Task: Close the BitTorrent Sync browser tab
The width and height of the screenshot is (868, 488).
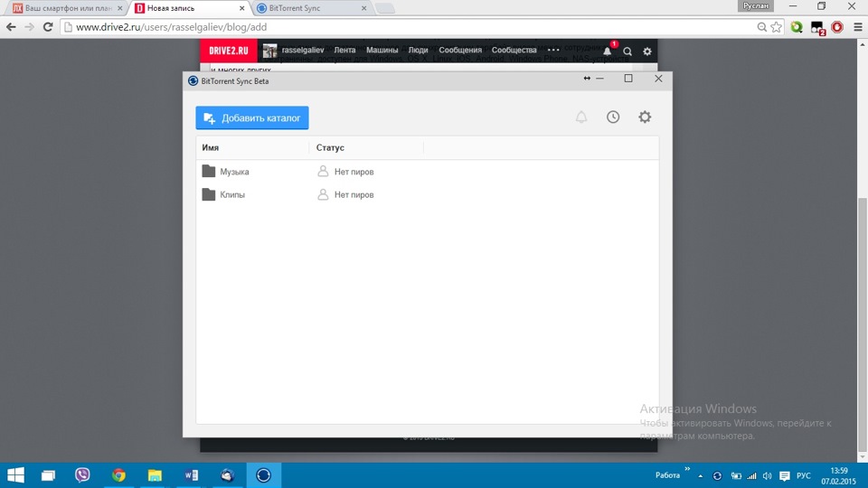Action: (363, 8)
